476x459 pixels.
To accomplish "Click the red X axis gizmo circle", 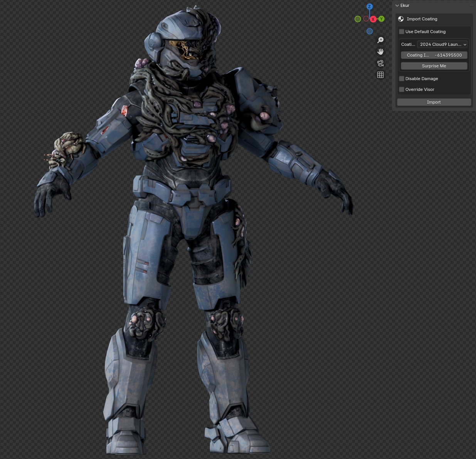I will pos(373,19).
